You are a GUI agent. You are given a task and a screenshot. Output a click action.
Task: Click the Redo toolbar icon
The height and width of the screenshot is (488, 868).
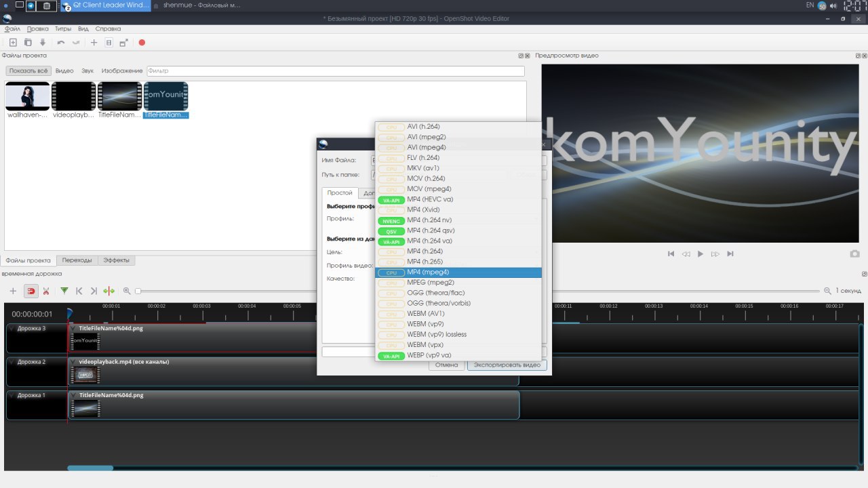click(x=76, y=43)
